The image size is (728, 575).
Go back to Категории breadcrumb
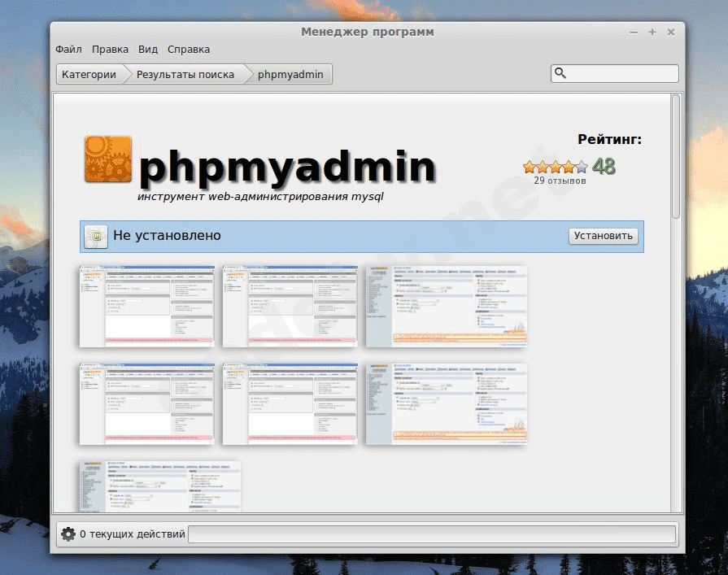coord(89,75)
